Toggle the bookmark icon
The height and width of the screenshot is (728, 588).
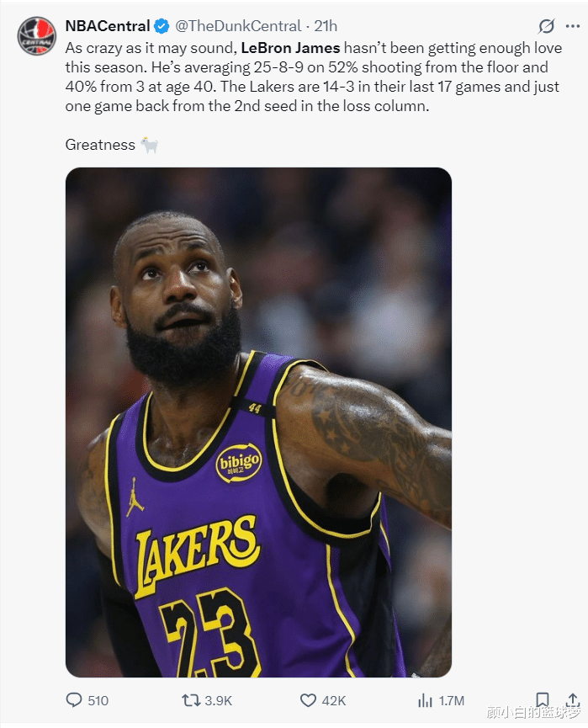coord(542,699)
